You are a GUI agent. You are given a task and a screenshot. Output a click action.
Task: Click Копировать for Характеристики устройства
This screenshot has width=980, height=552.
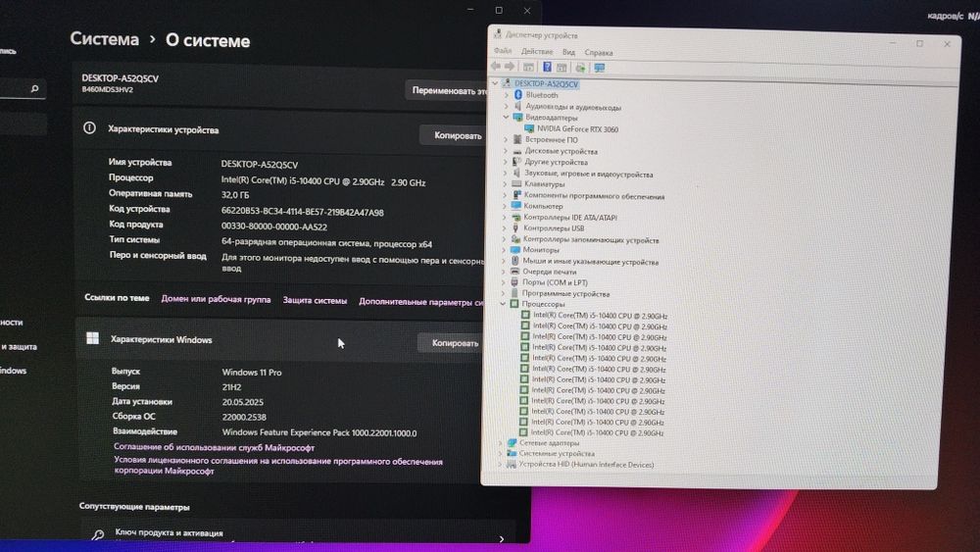pyautogui.click(x=458, y=135)
